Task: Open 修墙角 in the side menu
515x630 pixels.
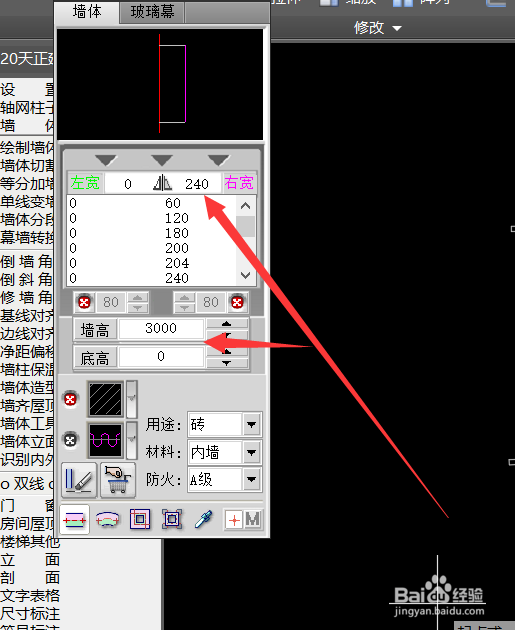Action: point(27,298)
